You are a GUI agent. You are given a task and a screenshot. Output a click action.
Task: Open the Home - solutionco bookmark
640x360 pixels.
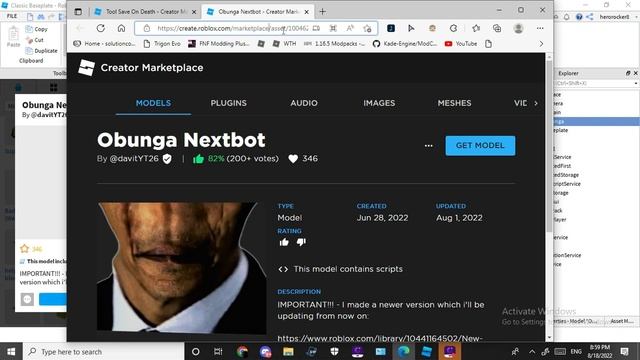[x=104, y=44]
